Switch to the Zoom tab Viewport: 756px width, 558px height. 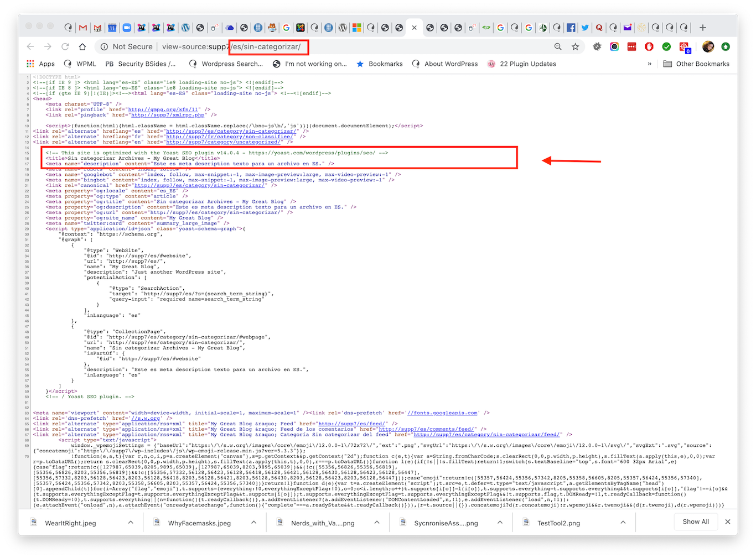coord(127,28)
